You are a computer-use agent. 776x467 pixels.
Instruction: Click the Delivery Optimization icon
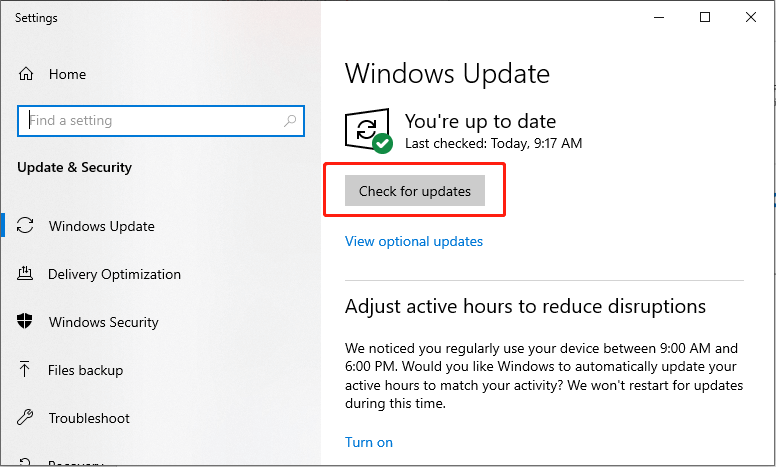[x=26, y=274]
